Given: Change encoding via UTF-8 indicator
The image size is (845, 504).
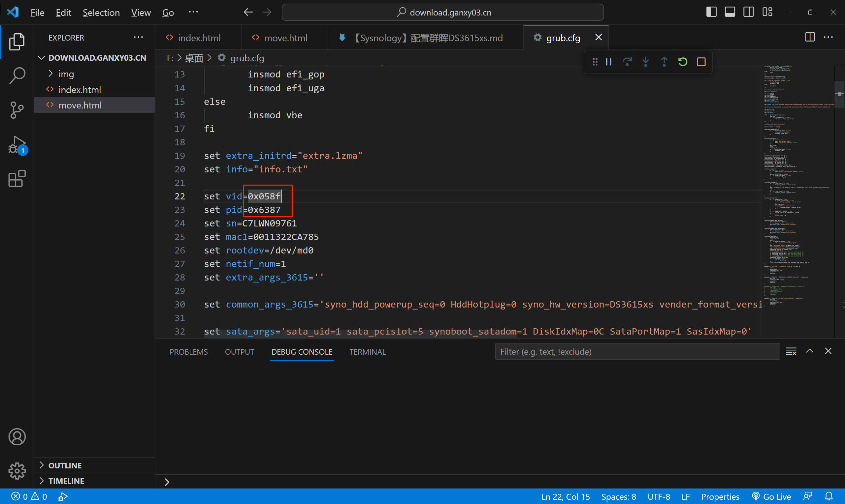Looking at the screenshot, I should coord(659,496).
